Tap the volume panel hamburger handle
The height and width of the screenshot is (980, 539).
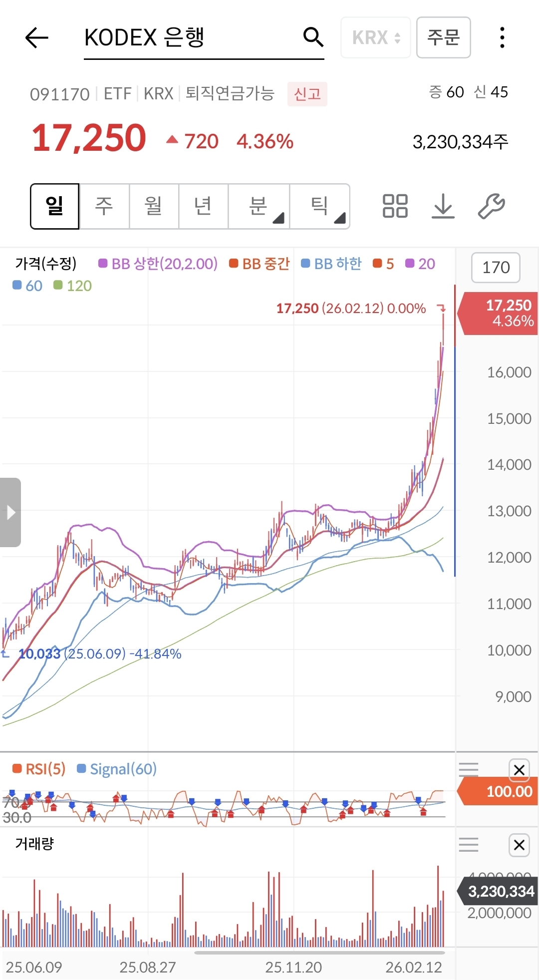point(468,845)
